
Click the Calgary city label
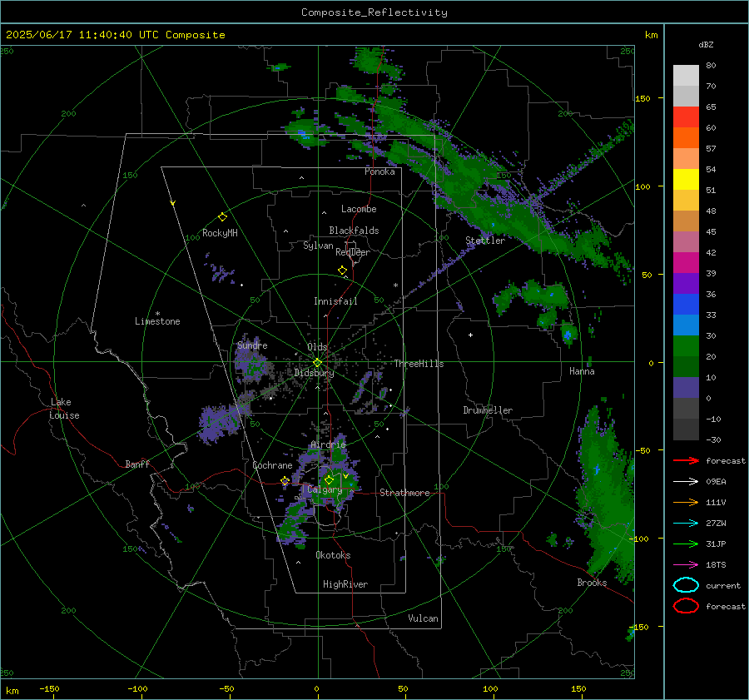325,489
